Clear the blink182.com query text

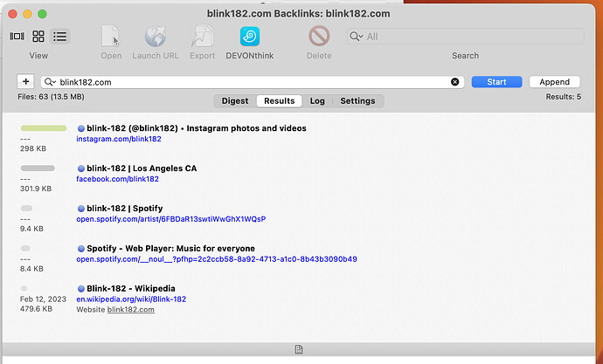(454, 82)
